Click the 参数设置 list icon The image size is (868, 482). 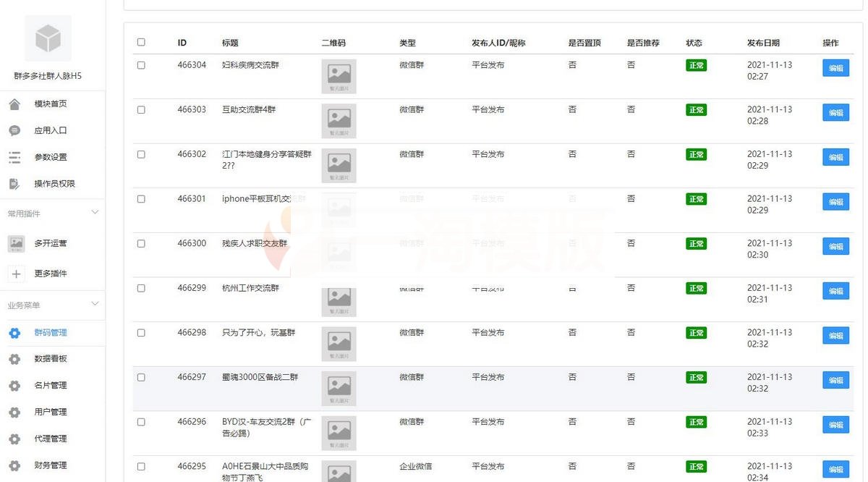(x=16, y=156)
